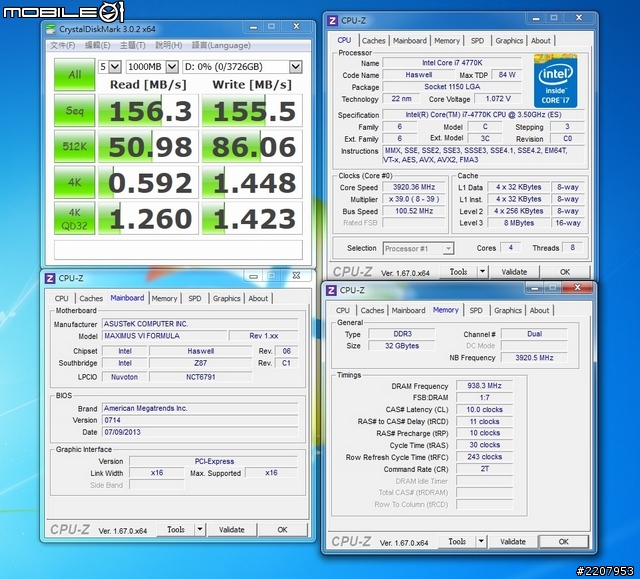Click the 4K QD32 write result 1.423
640x579 pixels.
(252, 218)
